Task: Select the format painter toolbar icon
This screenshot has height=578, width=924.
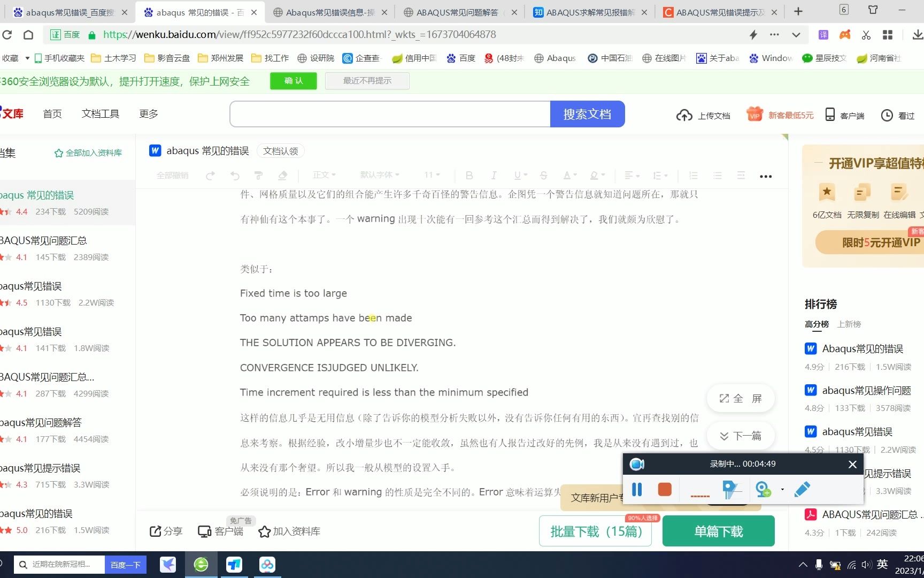Action: point(259,176)
